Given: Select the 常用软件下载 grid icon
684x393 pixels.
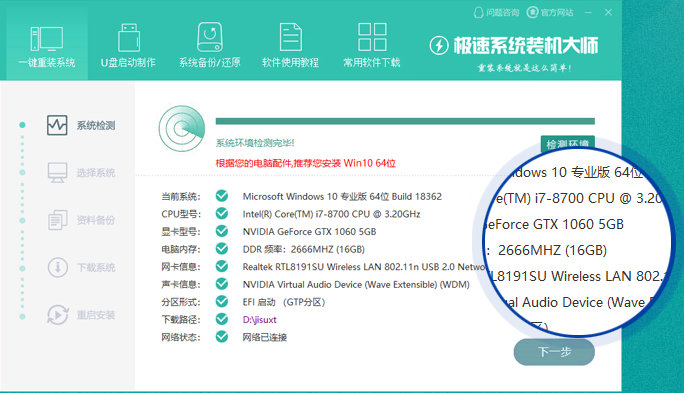Looking at the screenshot, I should pos(372,37).
